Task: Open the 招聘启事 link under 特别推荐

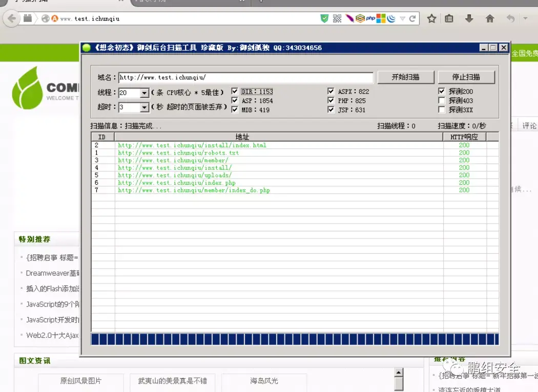Action: pos(52,257)
